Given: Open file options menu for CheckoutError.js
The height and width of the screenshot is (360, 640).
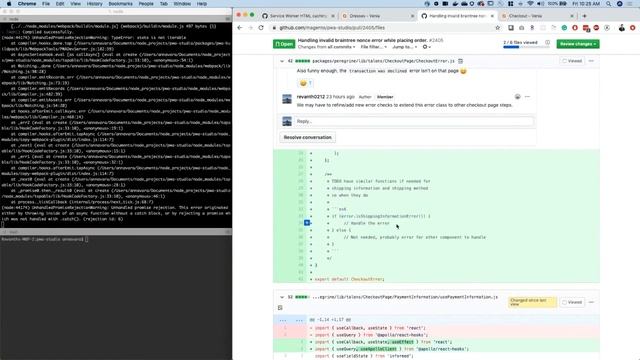Looking at the screenshot, I should pyautogui.click(x=591, y=61).
